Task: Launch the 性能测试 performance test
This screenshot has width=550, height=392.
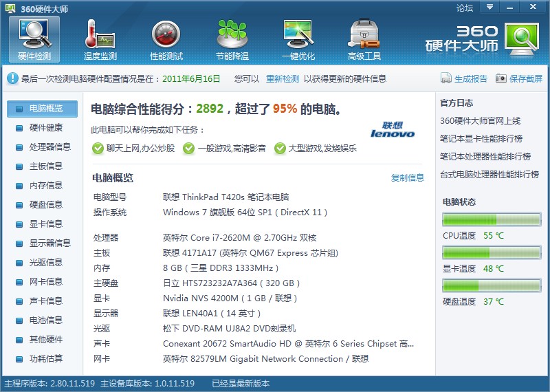Action: click(x=166, y=39)
